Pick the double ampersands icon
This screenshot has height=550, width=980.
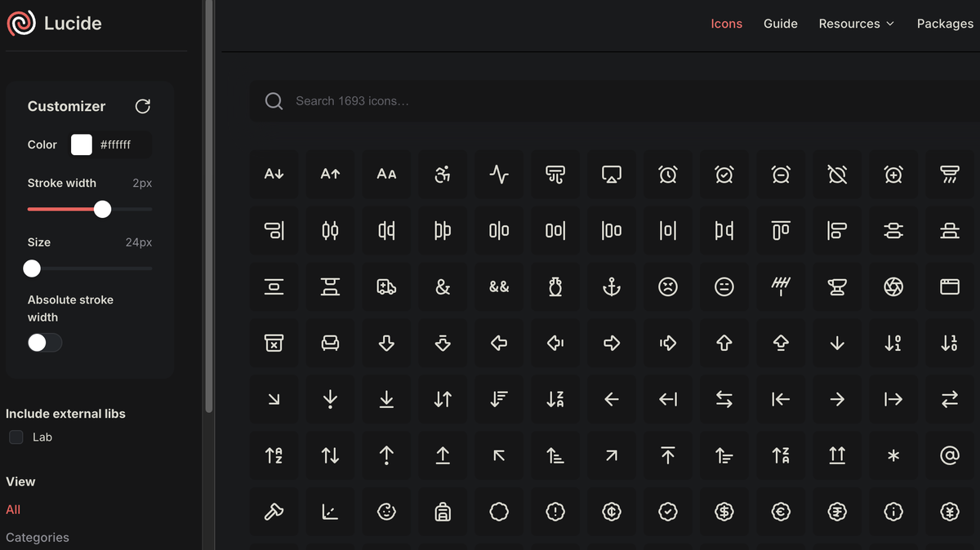point(499,286)
